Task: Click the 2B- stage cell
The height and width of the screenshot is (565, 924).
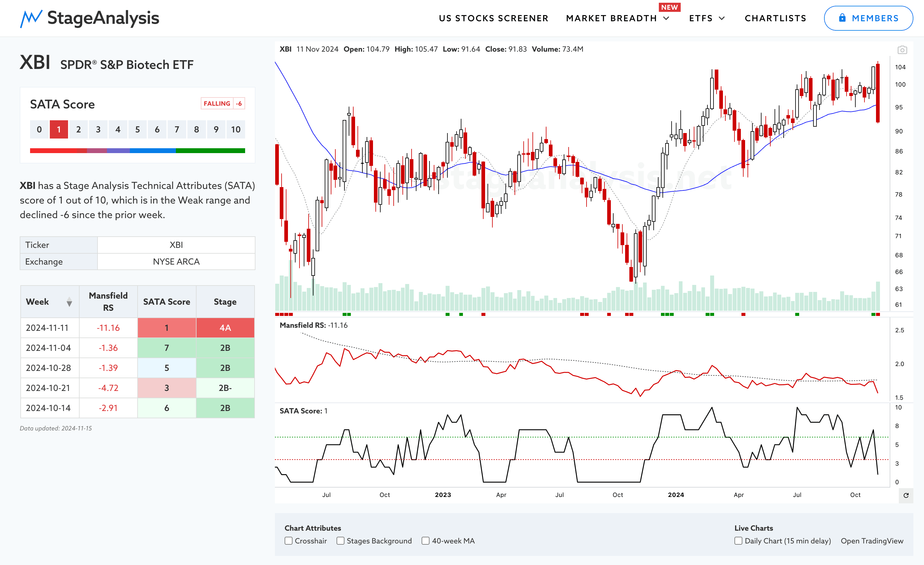Action: [x=225, y=388]
